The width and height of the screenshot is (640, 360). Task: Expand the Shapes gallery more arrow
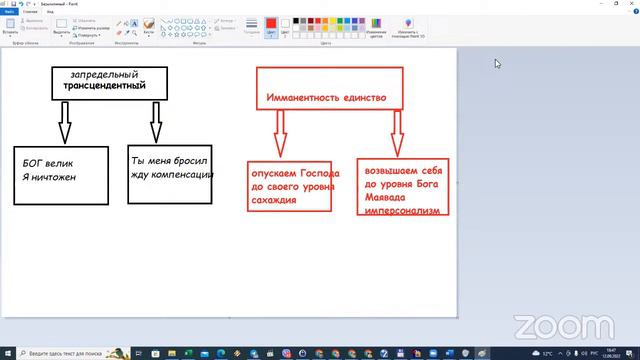click(x=210, y=35)
